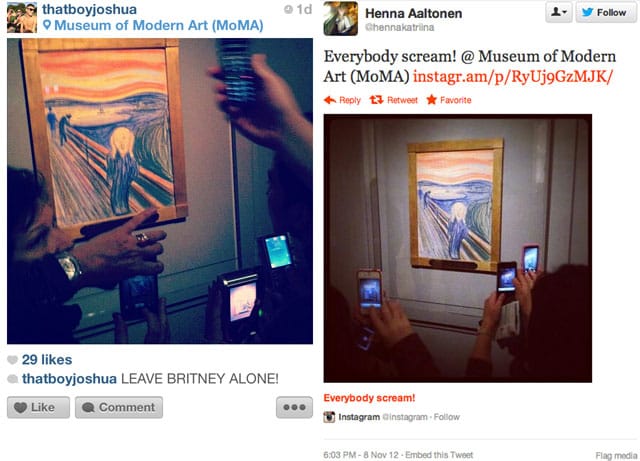Expand the user actions dropdown with person icon
Viewport: 640px width, 461px height.
coord(559,12)
